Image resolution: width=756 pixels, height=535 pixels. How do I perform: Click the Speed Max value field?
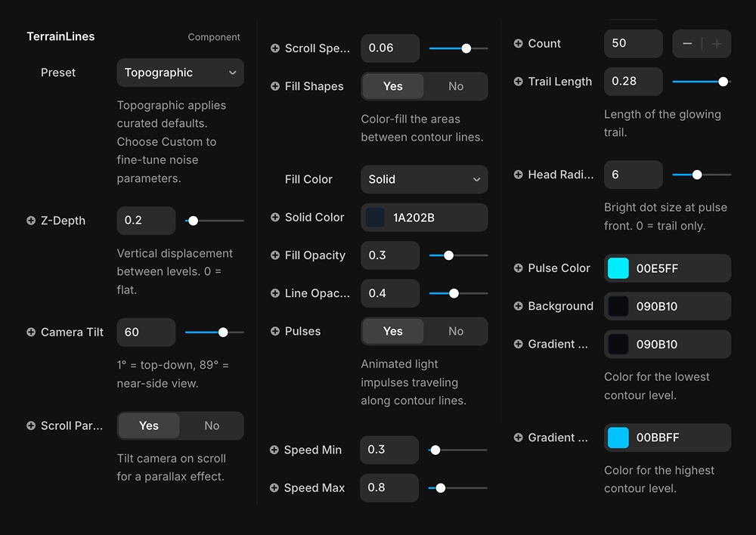[389, 487]
